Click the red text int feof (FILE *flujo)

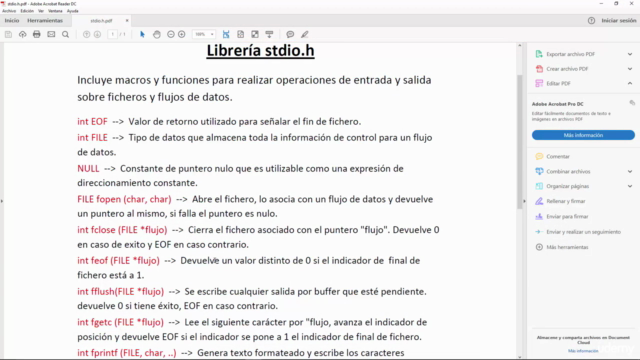(118, 261)
